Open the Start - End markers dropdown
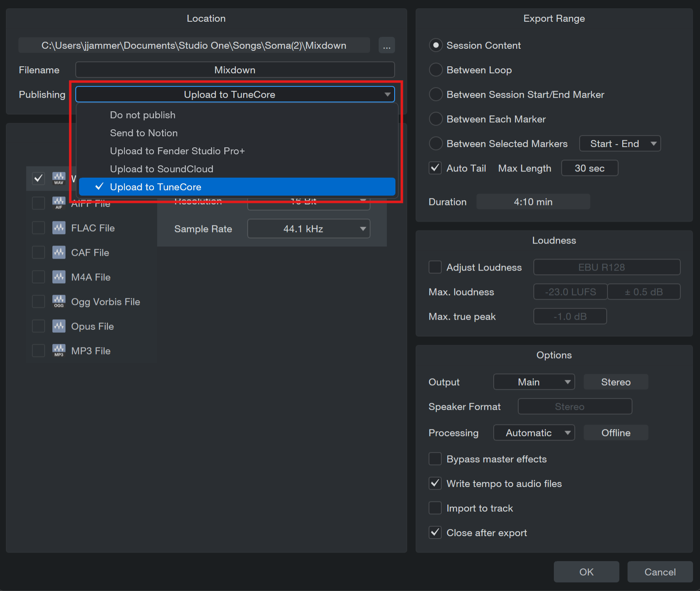 [x=620, y=143]
